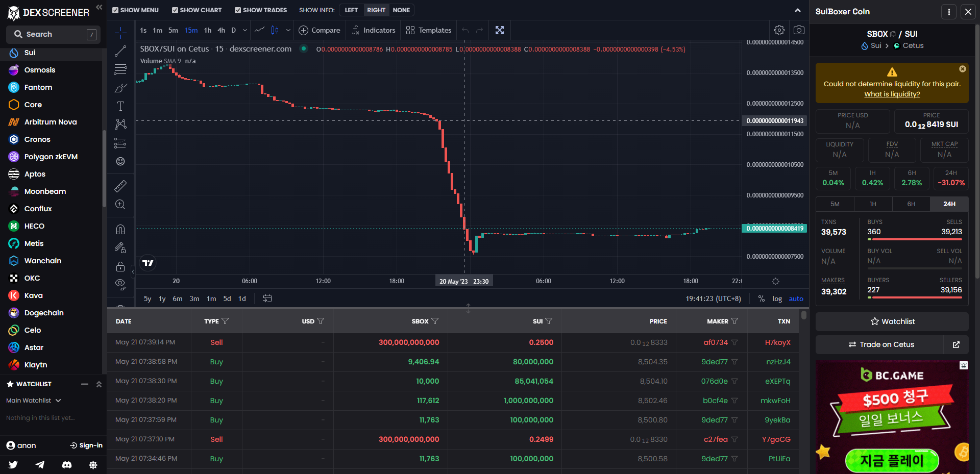Open the What is liquidity link
980x474 pixels.
(892, 94)
